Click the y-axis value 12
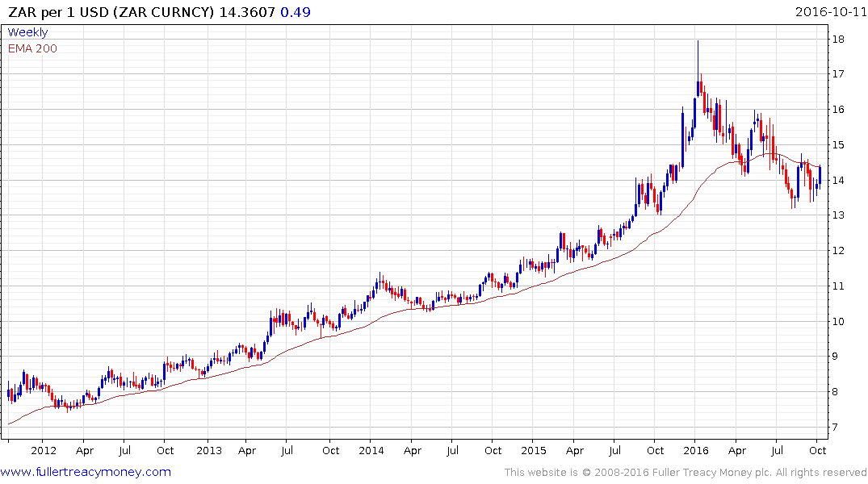This screenshot has width=868, height=484. [837, 251]
